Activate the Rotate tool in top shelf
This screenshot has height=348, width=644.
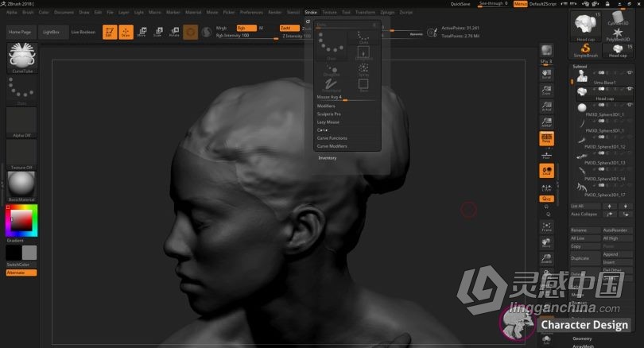175,32
